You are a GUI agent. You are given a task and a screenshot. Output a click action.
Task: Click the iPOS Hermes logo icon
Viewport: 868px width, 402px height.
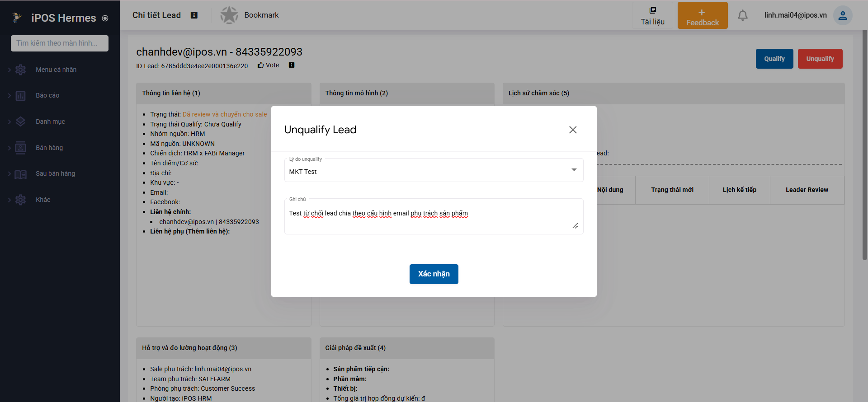(x=17, y=18)
